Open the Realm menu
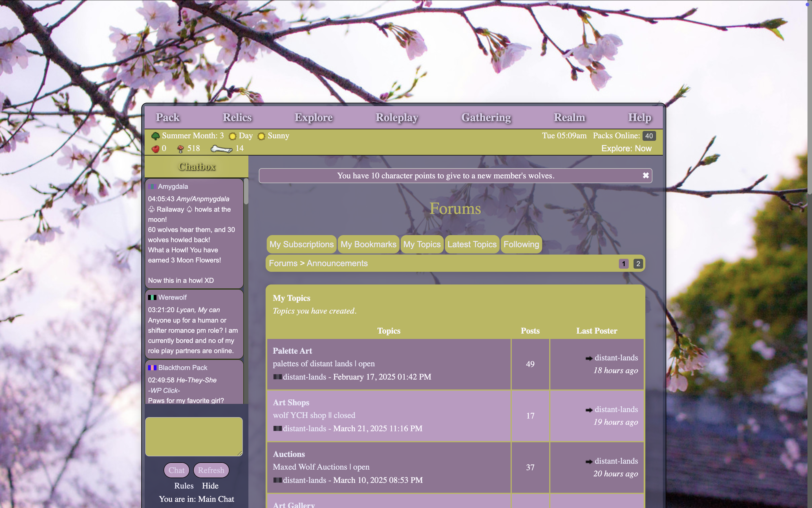 coord(570,117)
